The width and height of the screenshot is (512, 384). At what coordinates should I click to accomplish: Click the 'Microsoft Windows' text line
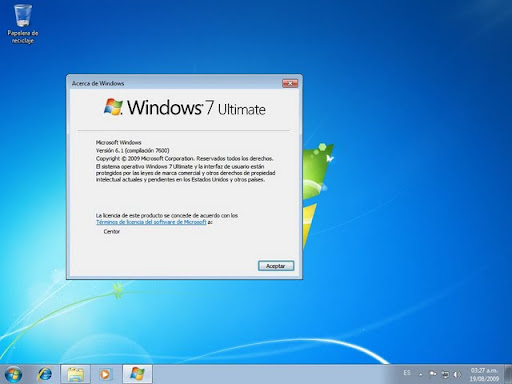click(118, 142)
